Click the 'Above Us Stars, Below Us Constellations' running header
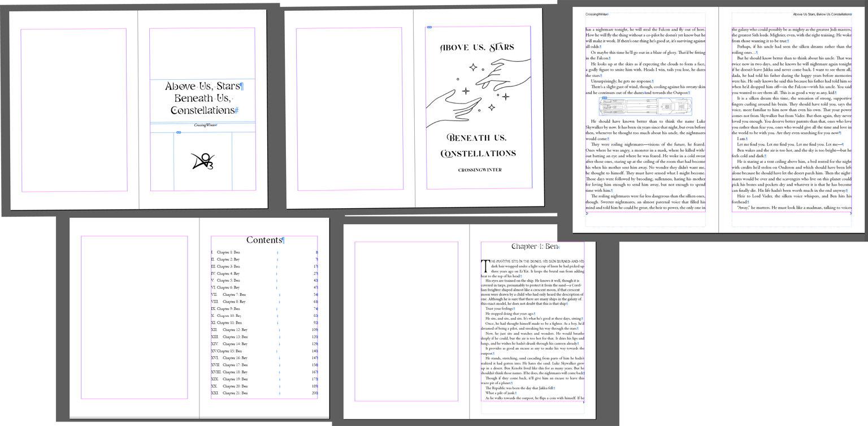Image resolution: width=868 pixels, height=426 pixels. [x=822, y=15]
